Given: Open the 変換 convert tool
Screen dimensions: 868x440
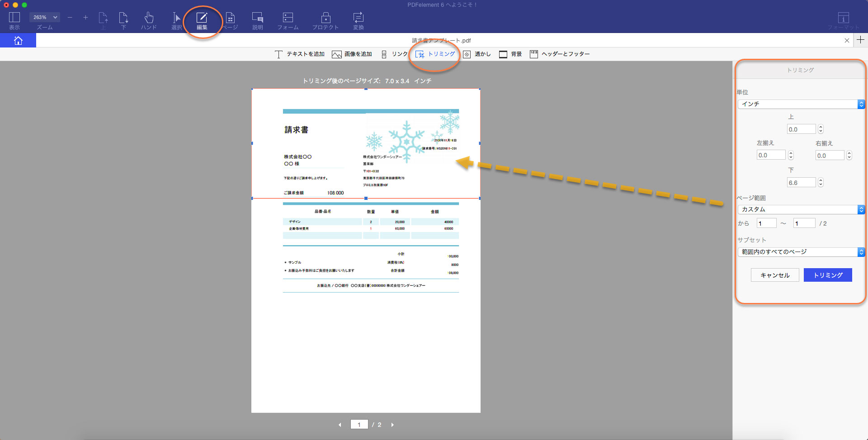Looking at the screenshot, I should (x=359, y=21).
